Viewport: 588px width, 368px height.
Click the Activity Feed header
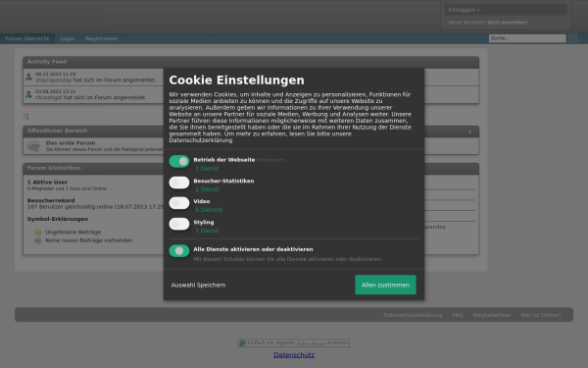(251, 62)
